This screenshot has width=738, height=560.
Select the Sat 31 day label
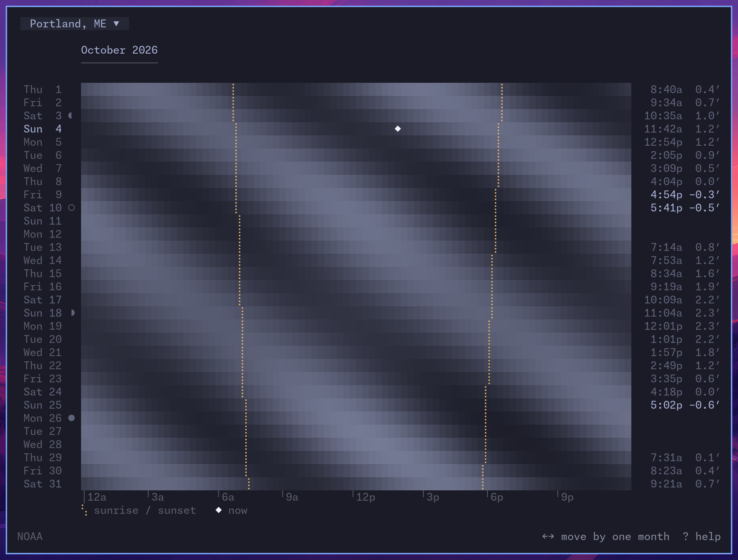click(x=43, y=484)
